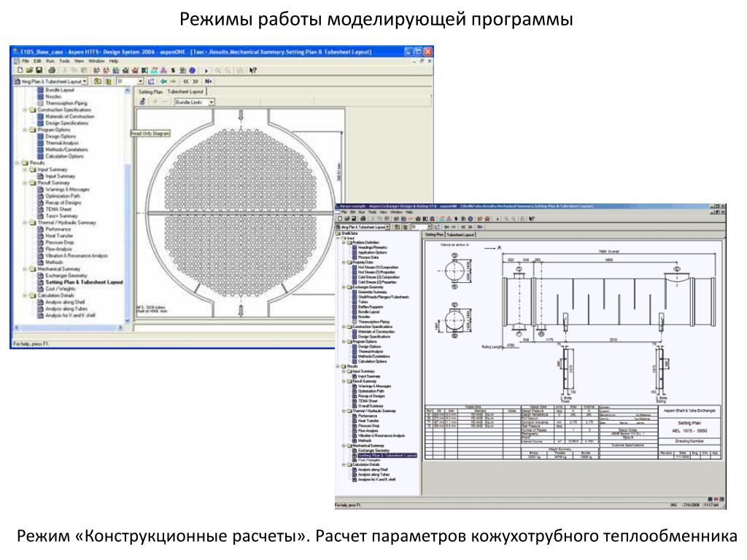Click the N+ Next icon in HTFS navigation bar
Image resolution: width=747 pixels, height=560 pixels.
[x=208, y=82]
